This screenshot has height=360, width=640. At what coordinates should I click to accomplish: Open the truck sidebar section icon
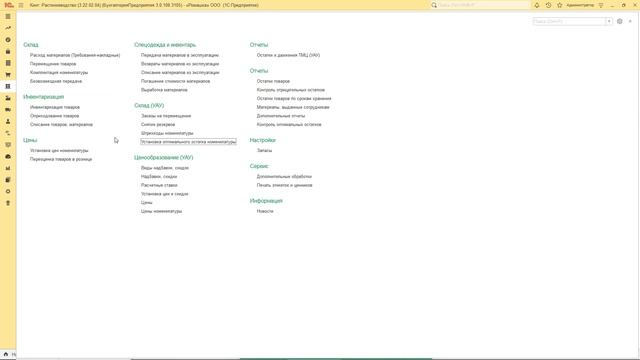tap(8, 110)
